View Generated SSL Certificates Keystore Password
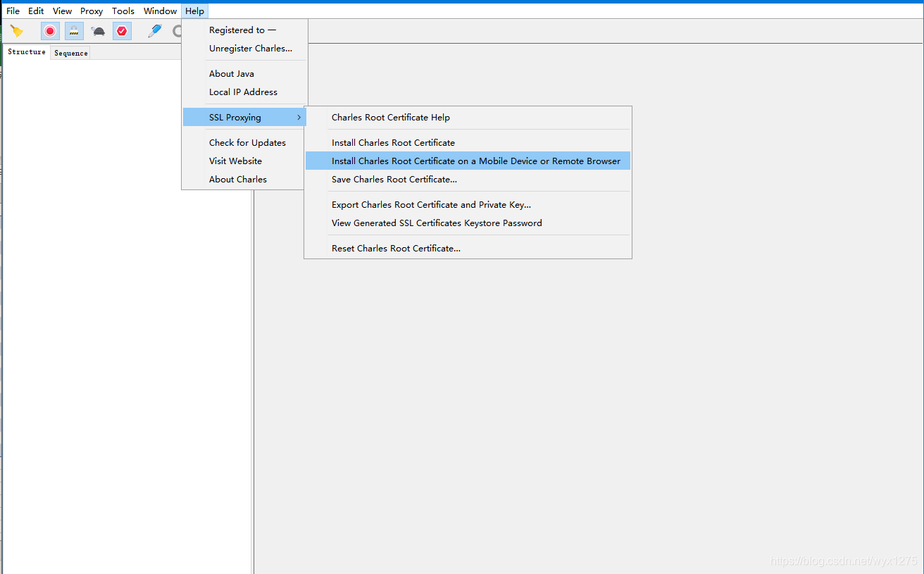Viewport: 924px width, 574px height. pyautogui.click(x=468, y=223)
